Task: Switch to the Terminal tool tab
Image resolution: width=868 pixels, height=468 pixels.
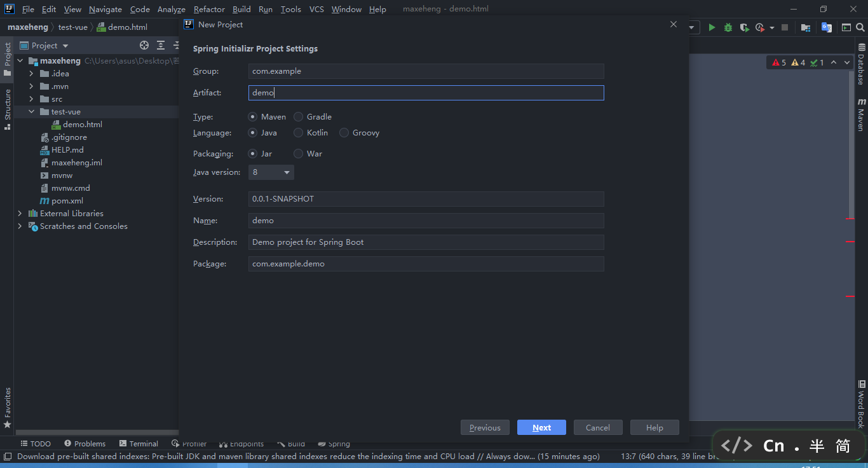Action: [x=139, y=444]
